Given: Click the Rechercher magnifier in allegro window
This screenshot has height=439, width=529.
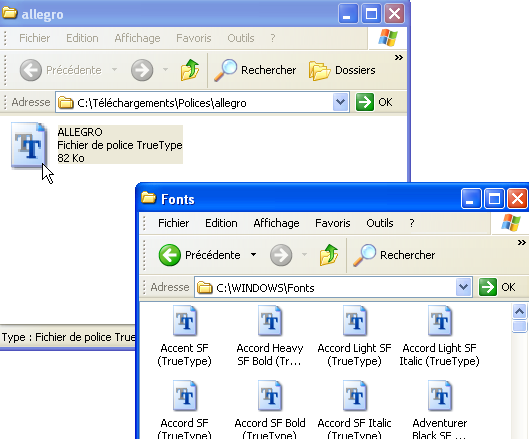Looking at the screenshot, I should [225, 70].
